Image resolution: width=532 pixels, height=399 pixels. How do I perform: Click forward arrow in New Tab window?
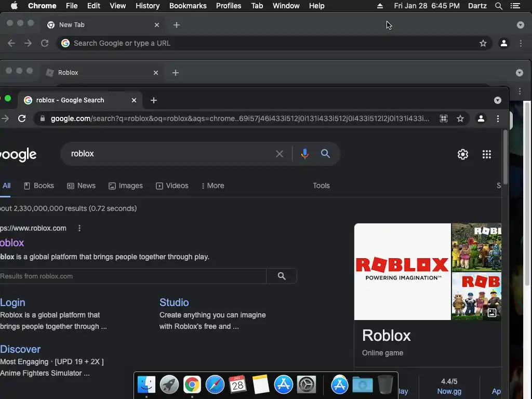coord(28,43)
